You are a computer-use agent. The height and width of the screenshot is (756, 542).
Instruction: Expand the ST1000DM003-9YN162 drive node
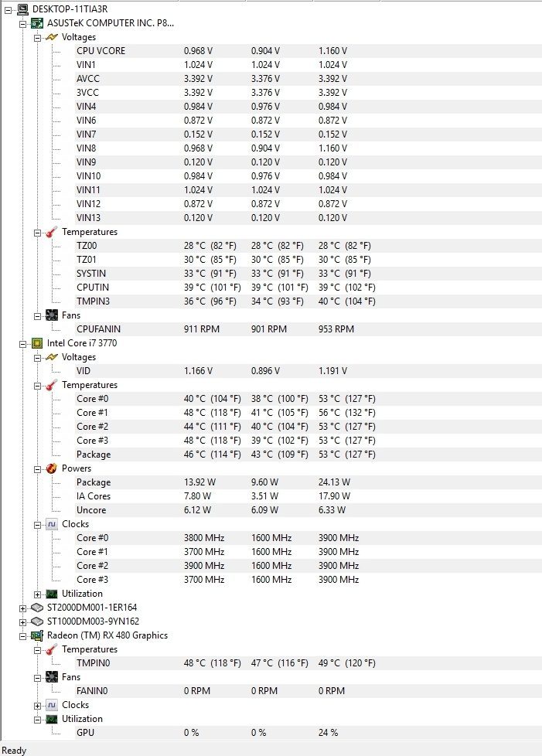(x=22, y=622)
